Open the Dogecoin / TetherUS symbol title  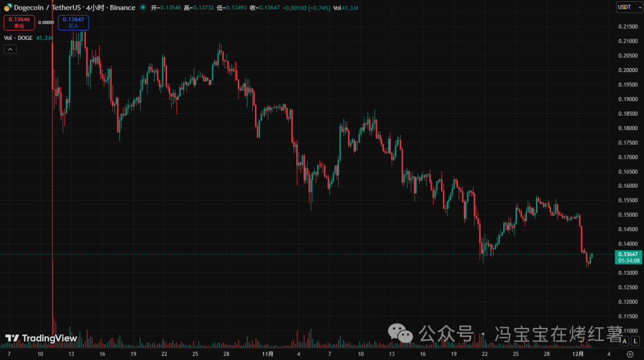[75, 7]
